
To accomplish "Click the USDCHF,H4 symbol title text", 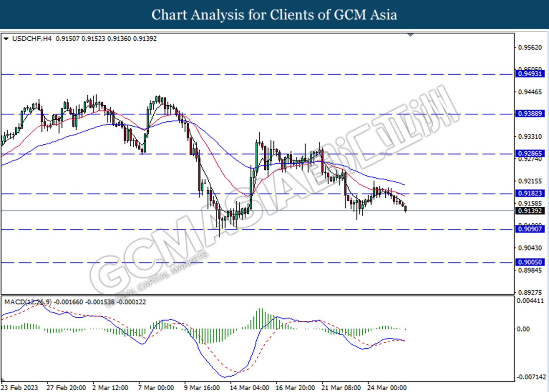I will pos(32,39).
